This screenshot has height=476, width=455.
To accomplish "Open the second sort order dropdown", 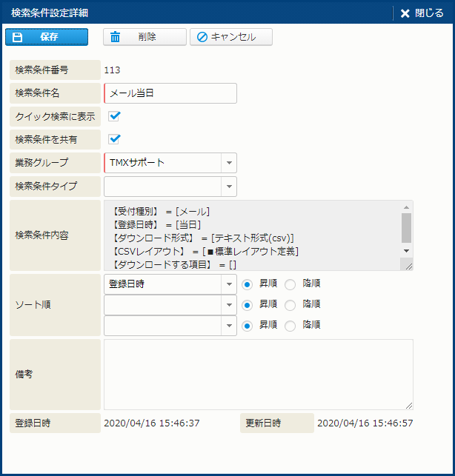I will point(229,305).
